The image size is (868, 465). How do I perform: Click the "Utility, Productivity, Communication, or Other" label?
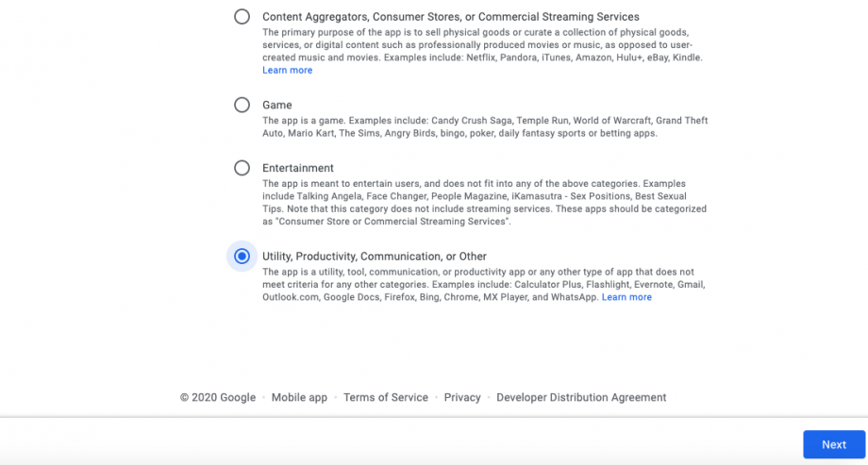[374, 256]
